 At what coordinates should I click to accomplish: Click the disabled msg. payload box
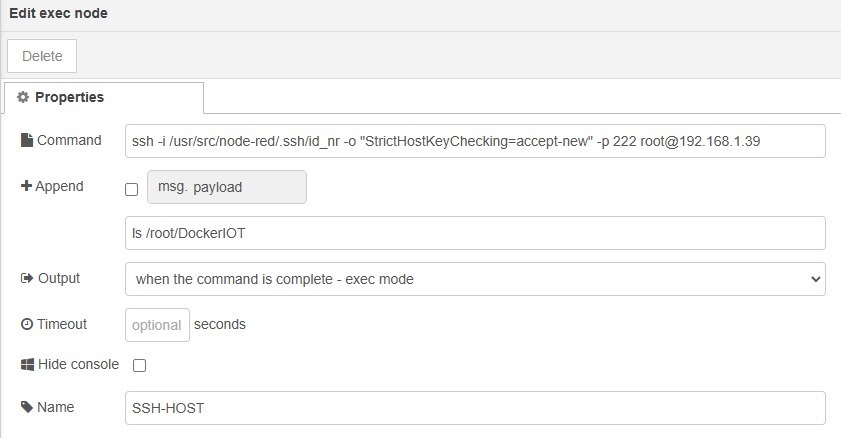pos(226,187)
